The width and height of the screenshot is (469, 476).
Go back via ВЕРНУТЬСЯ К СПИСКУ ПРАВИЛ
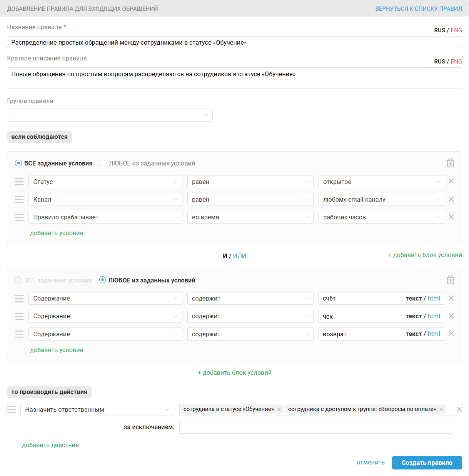419,8
